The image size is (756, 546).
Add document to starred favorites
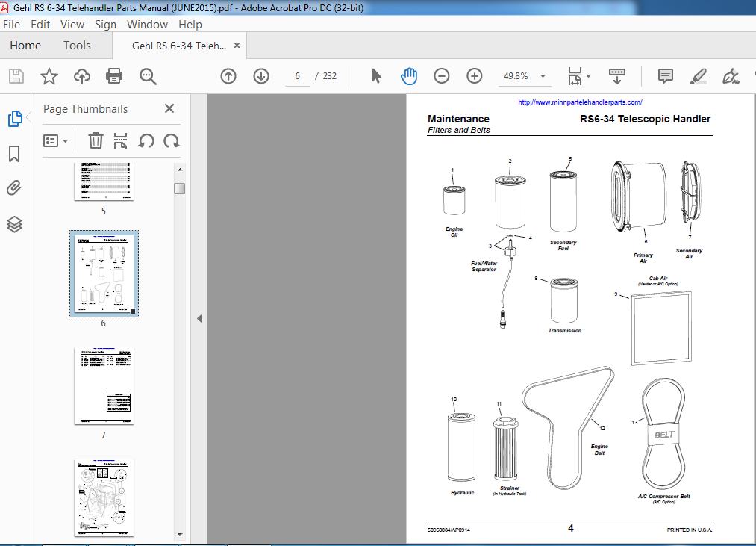tap(49, 76)
